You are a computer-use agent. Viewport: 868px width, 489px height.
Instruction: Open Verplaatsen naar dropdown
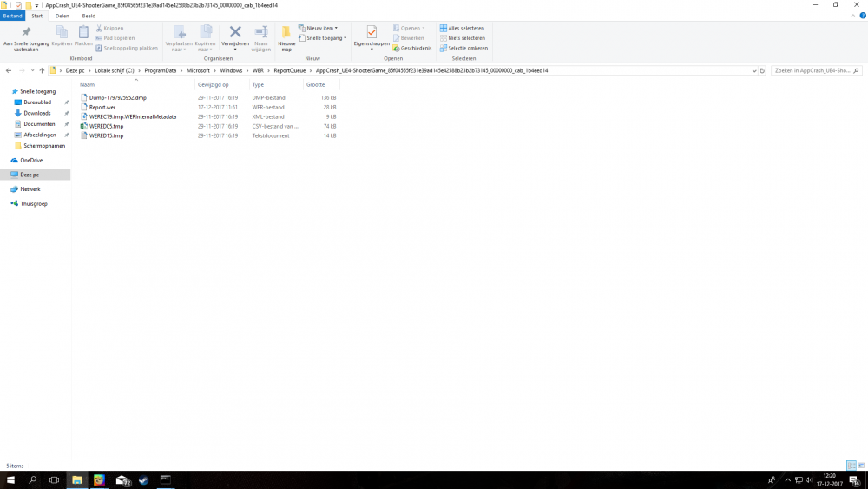click(179, 38)
